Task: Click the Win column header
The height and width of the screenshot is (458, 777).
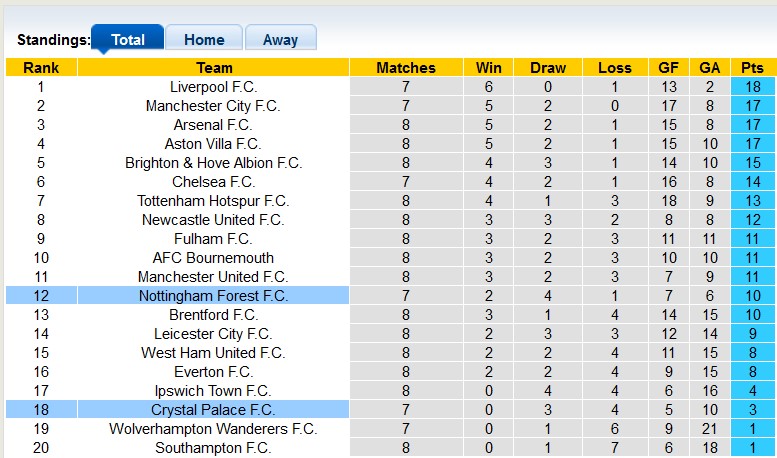Action: 489,68
